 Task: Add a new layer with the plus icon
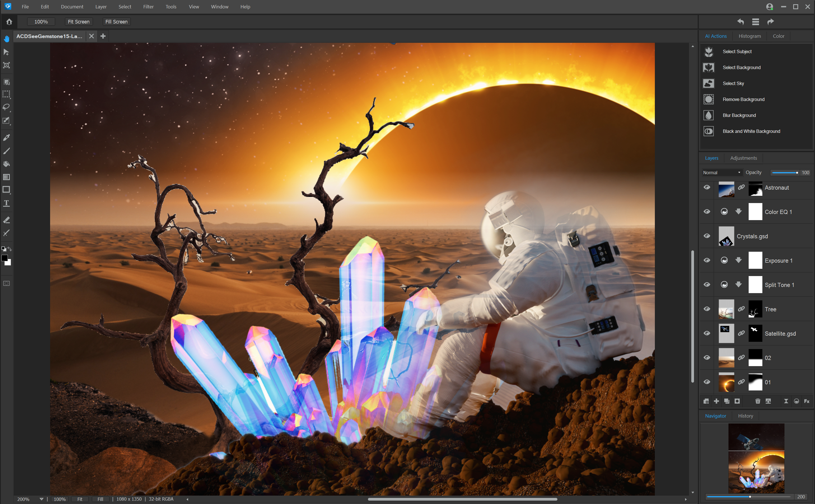(x=716, y=401)
